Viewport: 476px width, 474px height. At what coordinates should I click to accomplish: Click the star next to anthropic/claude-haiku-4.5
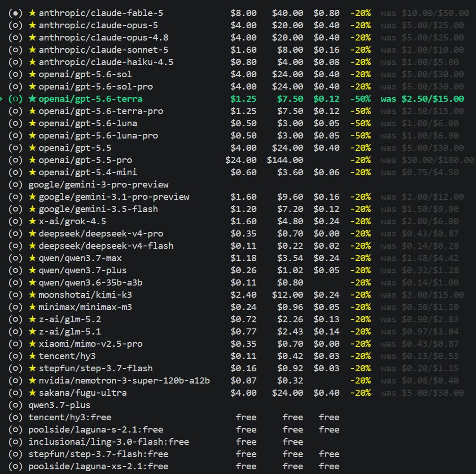(32, 62)
